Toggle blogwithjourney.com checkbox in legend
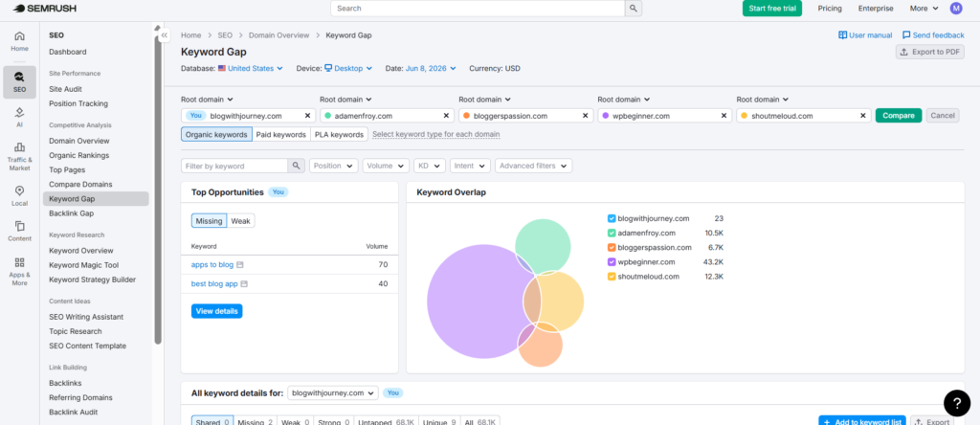 pyautogui.click(x=612, y=219)
